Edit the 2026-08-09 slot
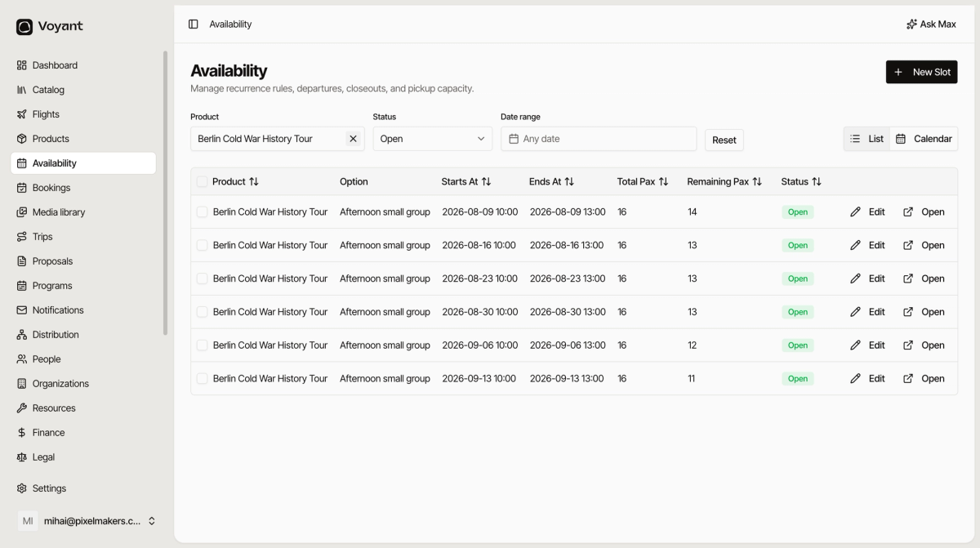 click(x=867, y=212)
